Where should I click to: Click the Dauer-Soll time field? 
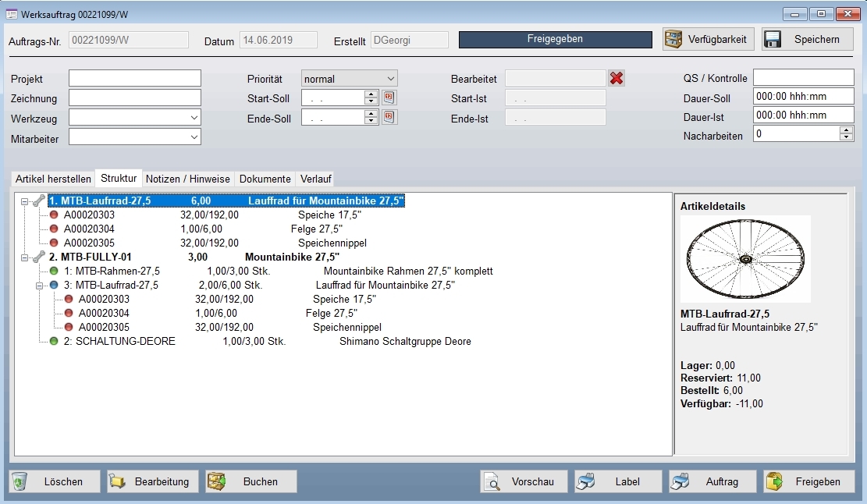pos(804,96)
